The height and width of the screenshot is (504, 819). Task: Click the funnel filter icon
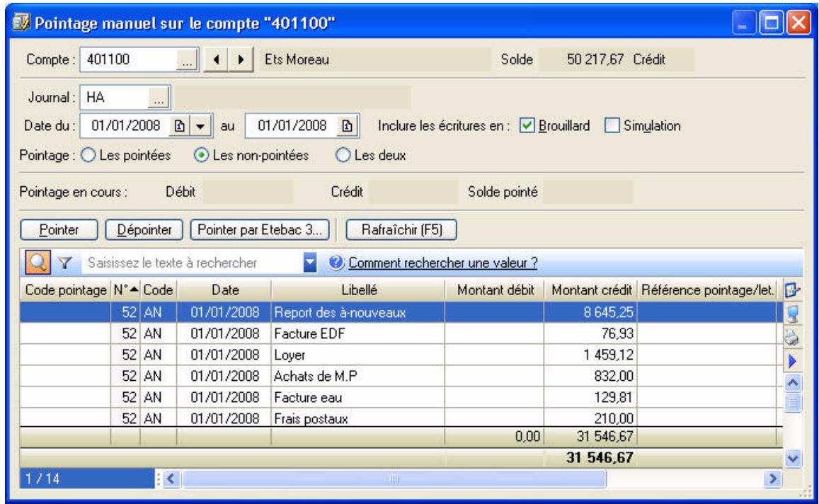(x=65, y=263)
